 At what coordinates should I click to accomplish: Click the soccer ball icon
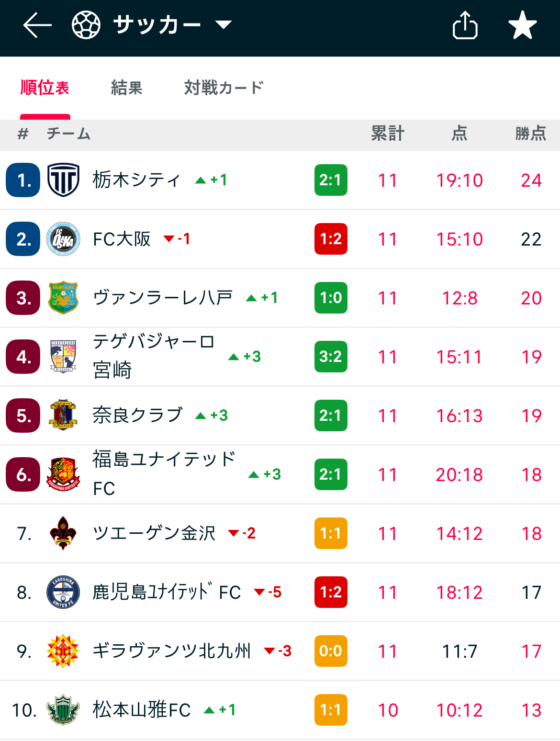86,25
